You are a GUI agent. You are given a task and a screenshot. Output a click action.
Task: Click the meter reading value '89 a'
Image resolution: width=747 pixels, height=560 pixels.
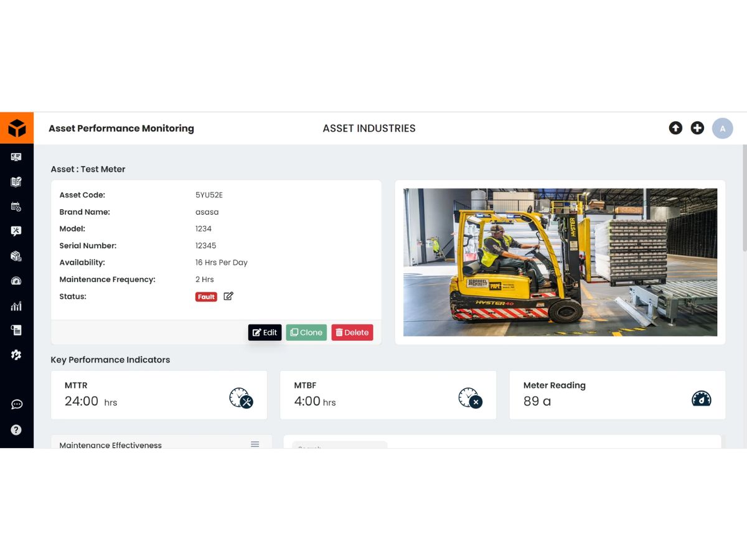coord(537,401)
